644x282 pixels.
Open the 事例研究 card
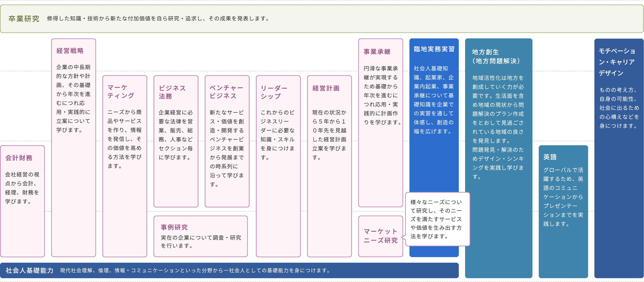(200, 236)
